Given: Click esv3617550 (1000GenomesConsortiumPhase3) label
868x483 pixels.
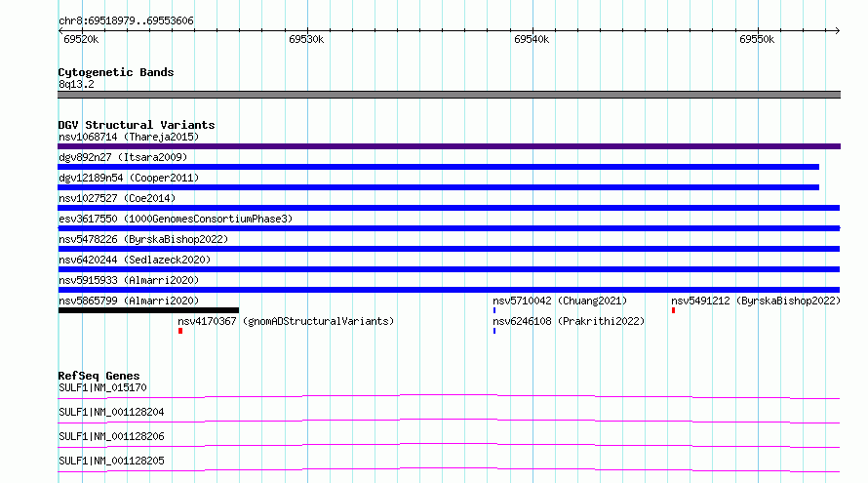Looking at the screenshot, I should coord(176,219).
